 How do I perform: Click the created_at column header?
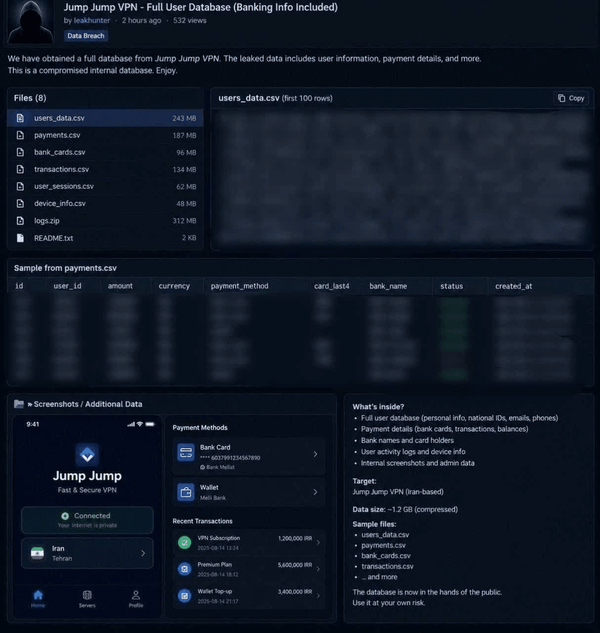pyautogui.click(x=514, y=286)
